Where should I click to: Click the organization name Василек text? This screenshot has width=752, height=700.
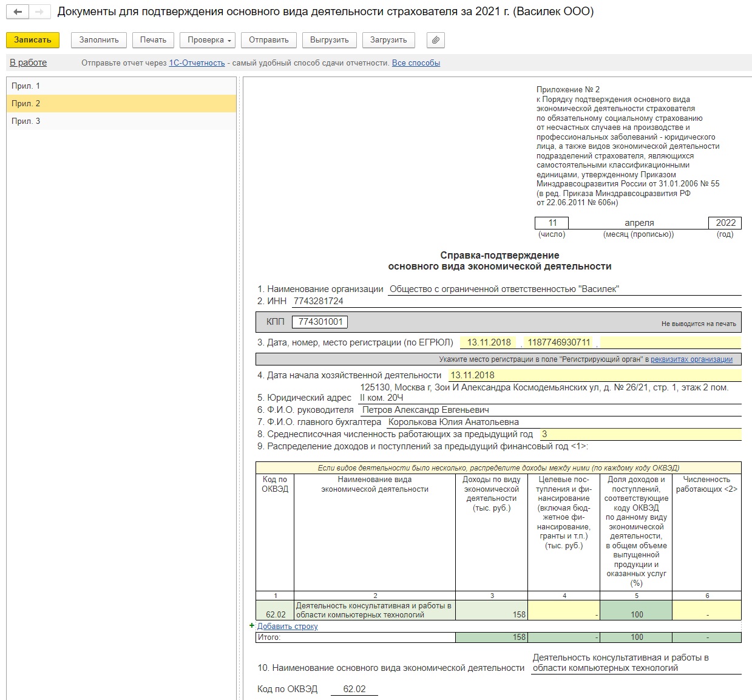click(504, 289)
